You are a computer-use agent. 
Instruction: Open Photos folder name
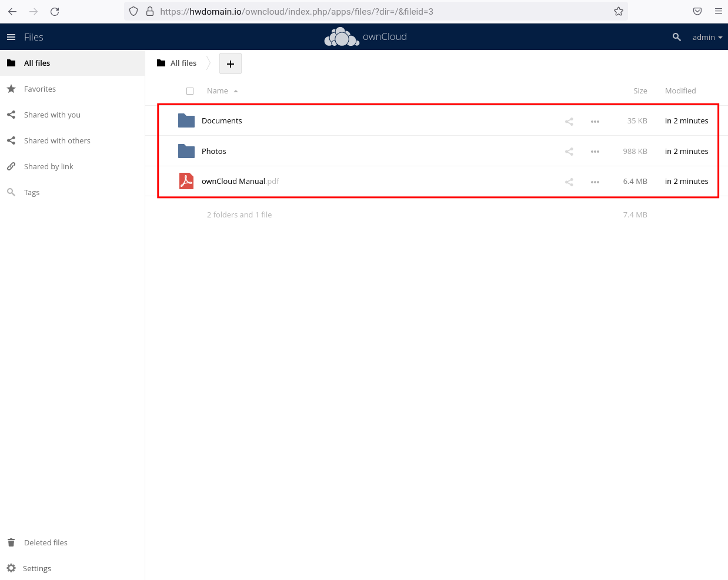(214, 151)
